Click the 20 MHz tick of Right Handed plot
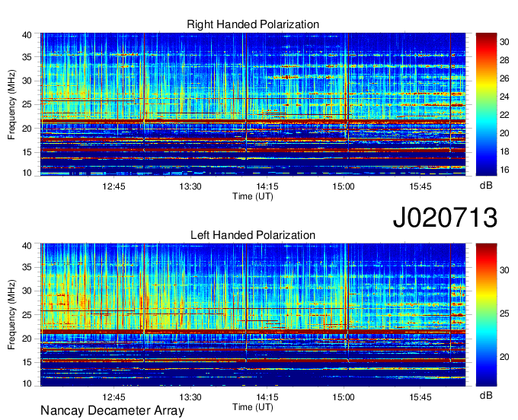The height and width of the screenshot is (420, 518). [x=27, y=129]
